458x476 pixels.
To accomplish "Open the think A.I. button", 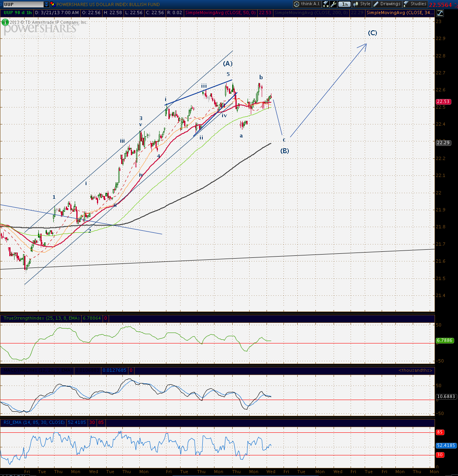I will tap(307, 4).
